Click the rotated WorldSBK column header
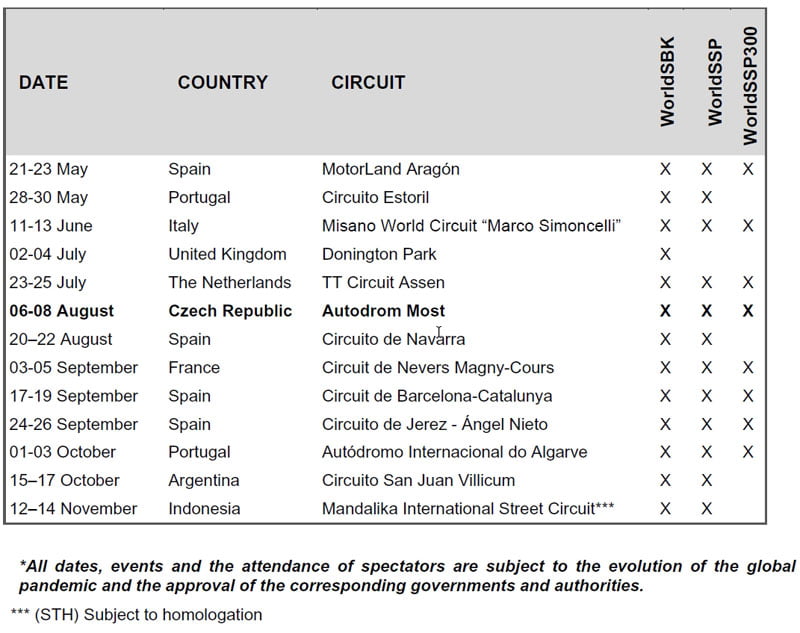This screenshot has width=800, height=633. (667, 82)
